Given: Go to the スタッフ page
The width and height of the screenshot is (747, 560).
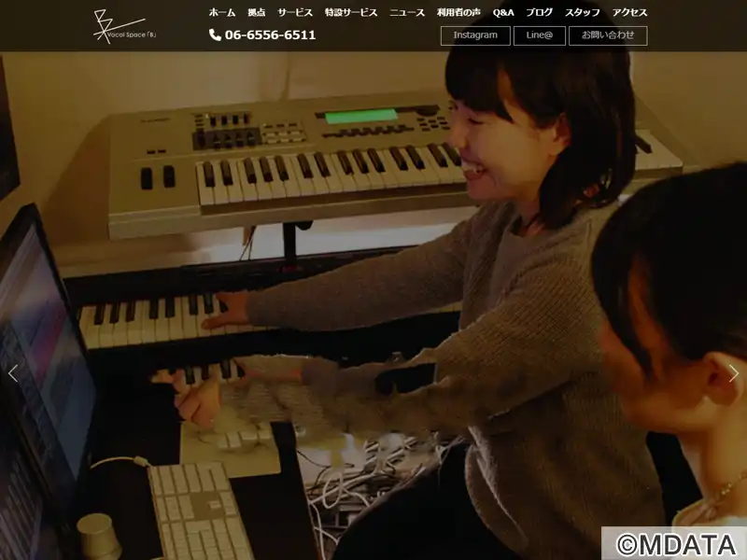Looking at the screenshot, I should [x=582, y=13].
